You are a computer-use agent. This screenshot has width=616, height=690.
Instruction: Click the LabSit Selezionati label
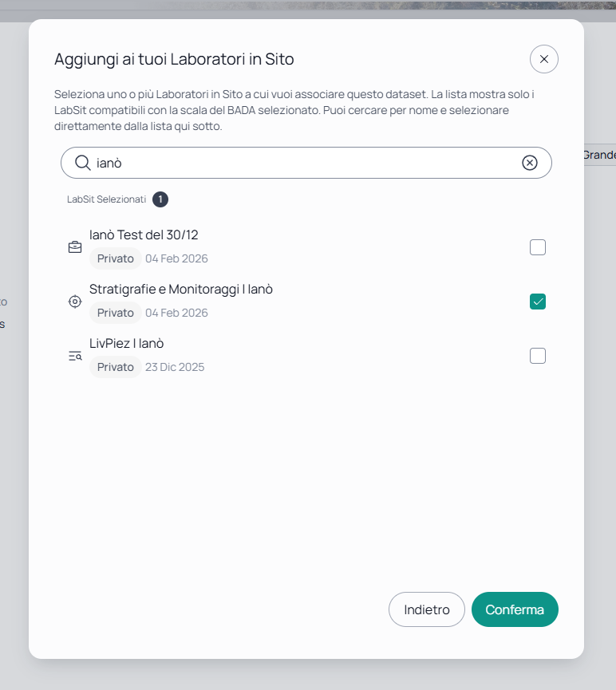107,199
